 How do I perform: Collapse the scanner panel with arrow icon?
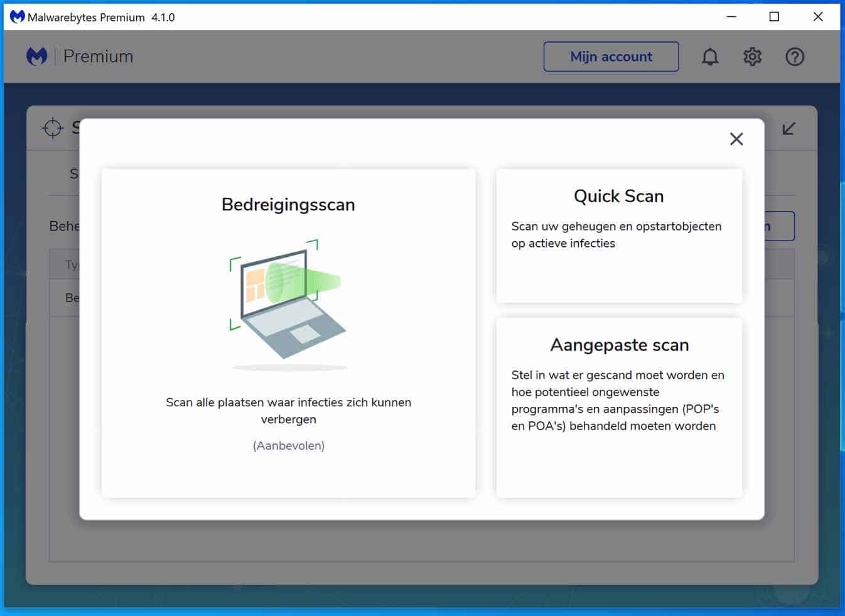tap(788, 129)
